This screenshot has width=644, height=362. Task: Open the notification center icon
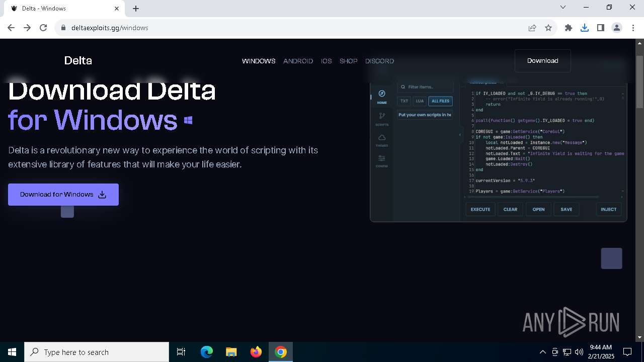pos(627,352)
